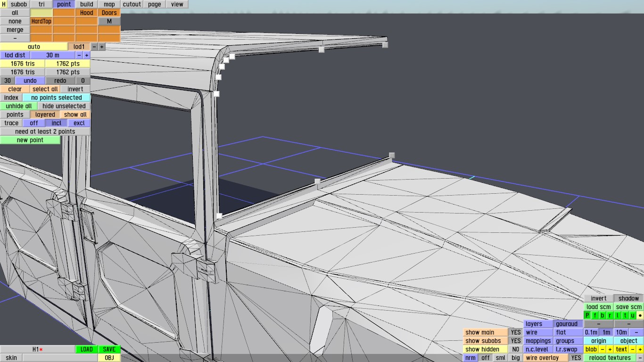Clear the current point selection
The image size is (644, 362).
[15, 89]
